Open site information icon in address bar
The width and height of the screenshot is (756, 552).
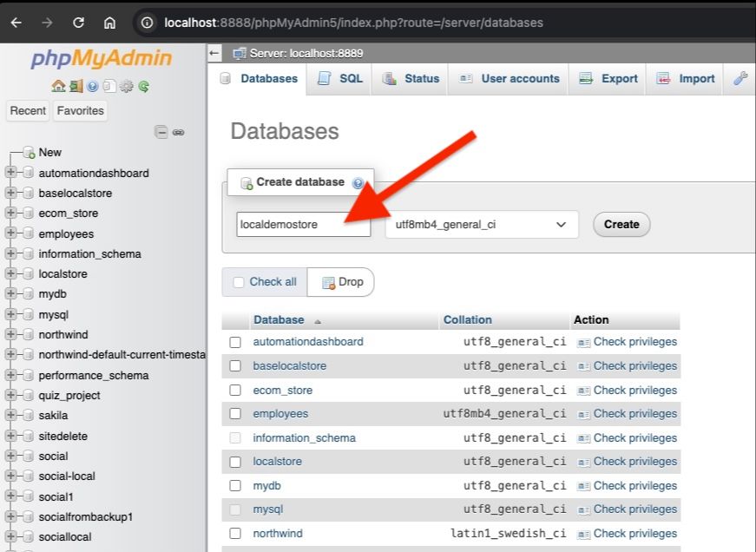point(147,23)
